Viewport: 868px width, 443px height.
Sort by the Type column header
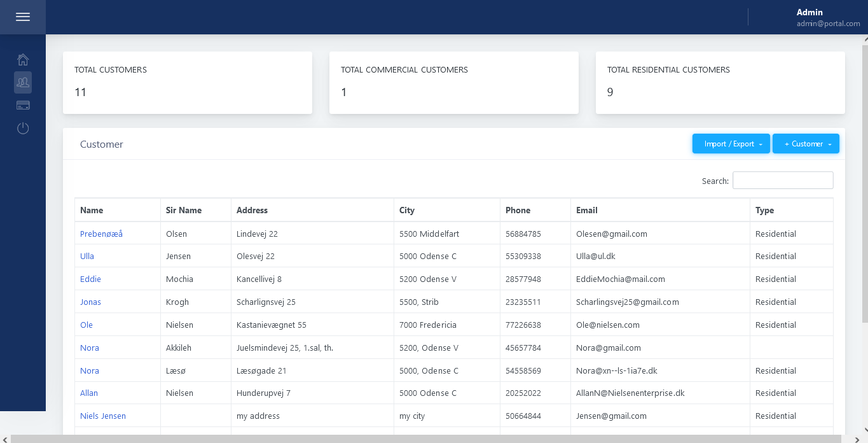[764, 210]
